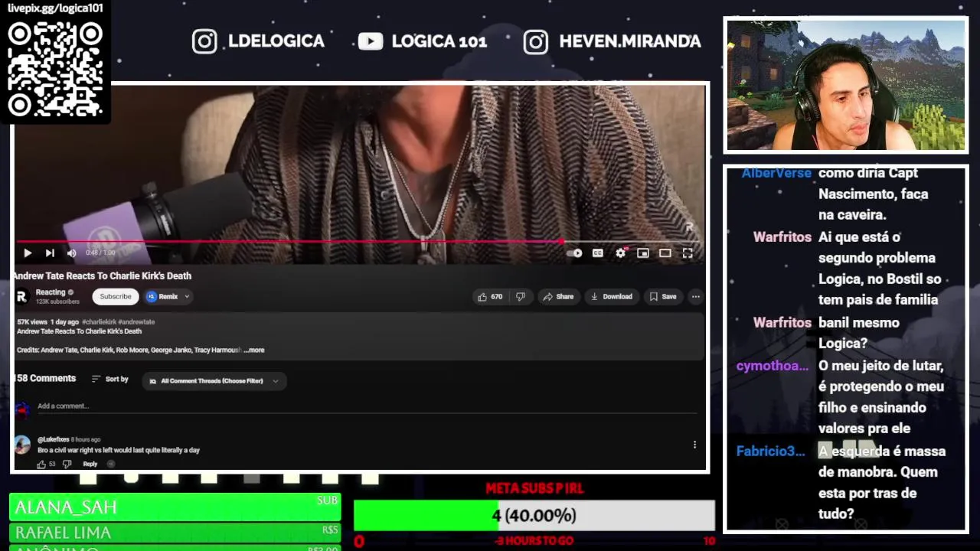Screen dimensions: 980x551
Task: Click the cymothoa chat username
Action: pyautogui.click(x=773, y=366)
